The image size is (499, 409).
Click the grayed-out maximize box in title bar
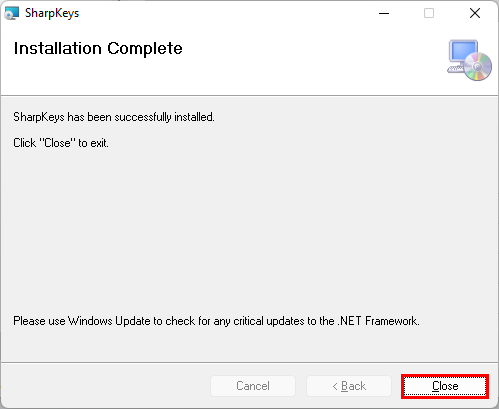coord(429,13)
